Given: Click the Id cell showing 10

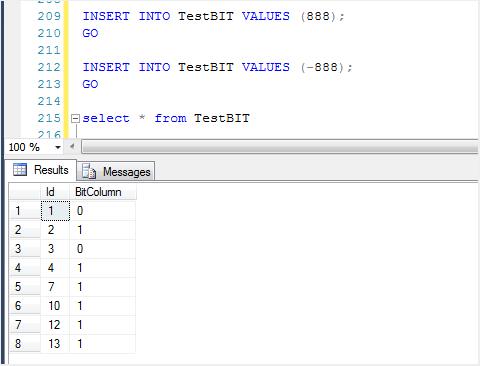Looking at the screenshot, I should click(55, 306).
